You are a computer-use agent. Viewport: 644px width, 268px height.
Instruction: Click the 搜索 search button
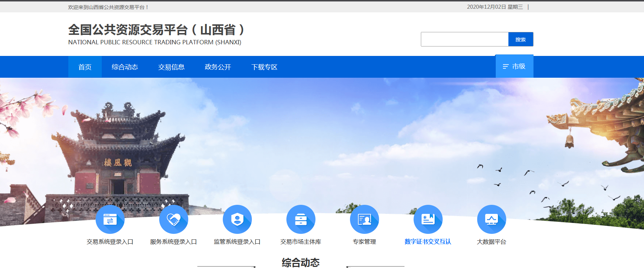click(x=520, y=39)
